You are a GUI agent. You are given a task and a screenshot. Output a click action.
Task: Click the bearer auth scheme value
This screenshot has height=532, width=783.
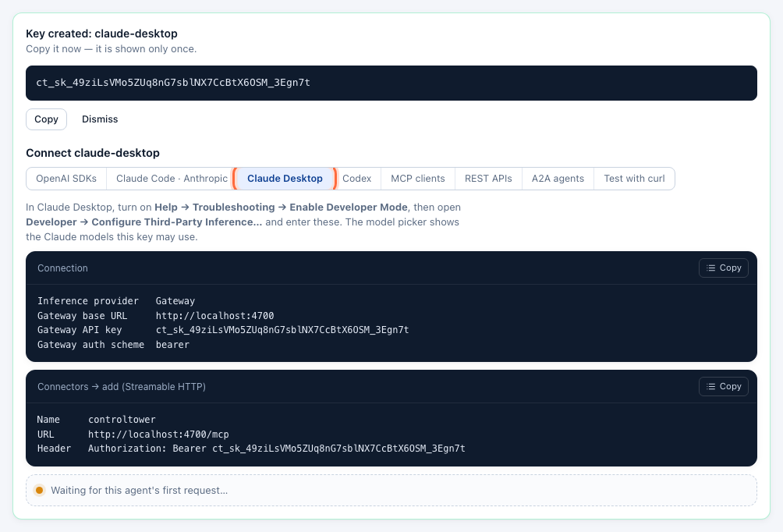click(x=172, y=345)
